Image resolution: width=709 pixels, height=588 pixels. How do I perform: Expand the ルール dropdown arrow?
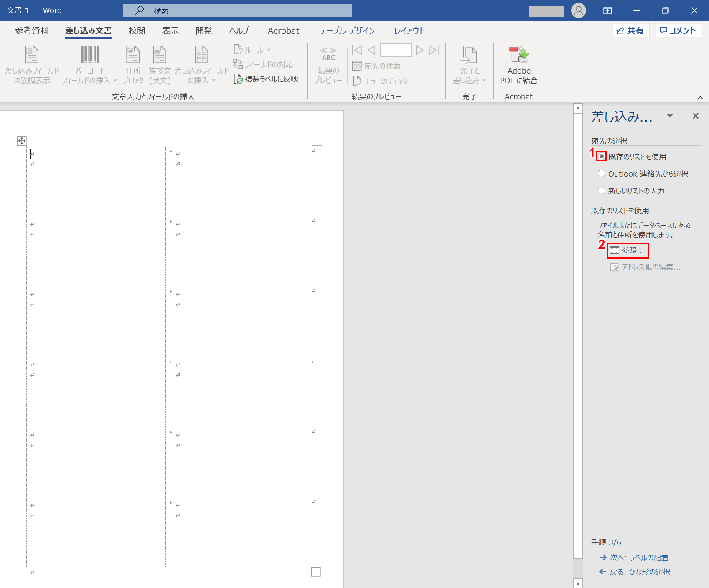tap(268, 50)
